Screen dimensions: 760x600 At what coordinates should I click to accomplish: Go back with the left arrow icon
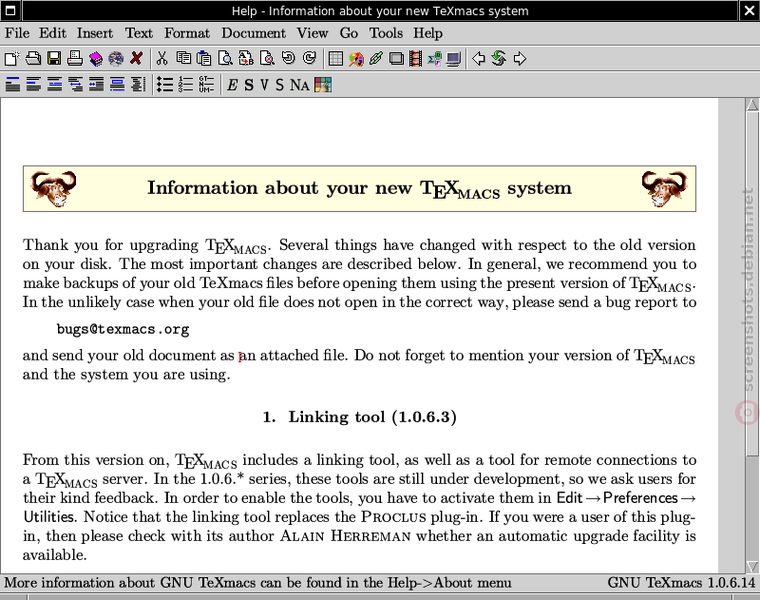478,59
